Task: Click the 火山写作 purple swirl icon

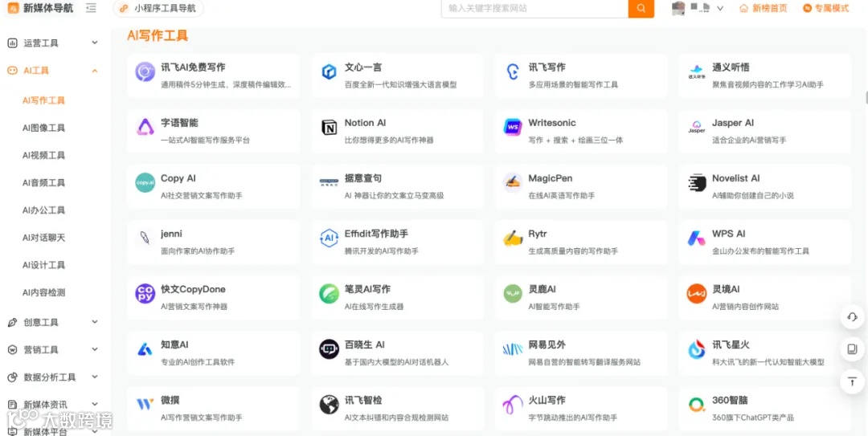Action: tap(513, 405)
